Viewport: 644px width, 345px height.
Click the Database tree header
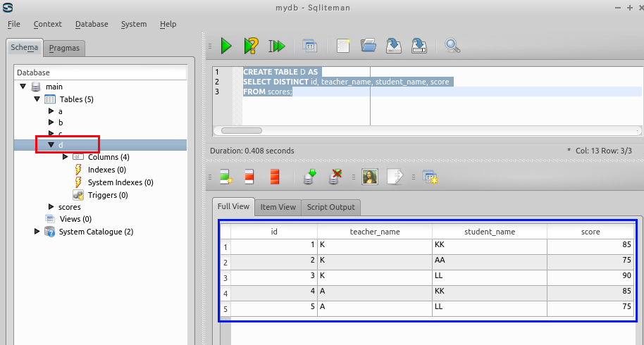pyautogui.click(x=101, y=73)
